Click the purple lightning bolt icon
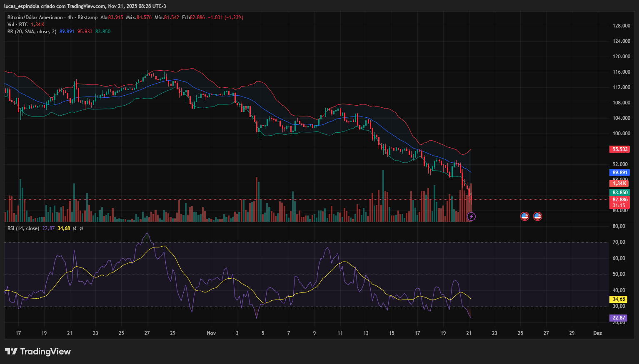Screen dimensions: 639x364 471,216
